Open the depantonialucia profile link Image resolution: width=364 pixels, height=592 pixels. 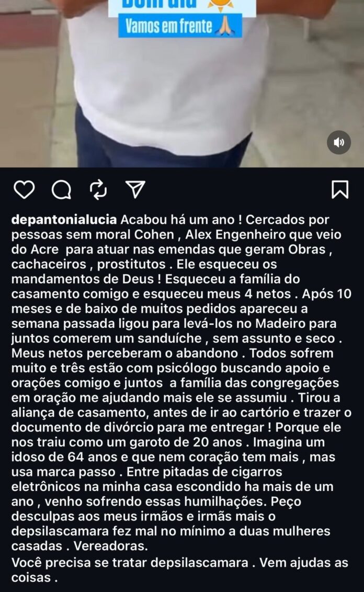tap(64, 220)
